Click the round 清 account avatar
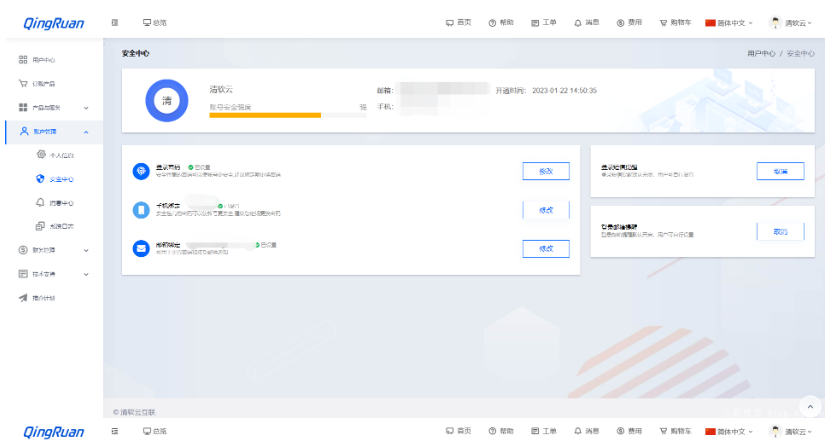This screenshot has height=446, width=837. (x=167, y=100)
